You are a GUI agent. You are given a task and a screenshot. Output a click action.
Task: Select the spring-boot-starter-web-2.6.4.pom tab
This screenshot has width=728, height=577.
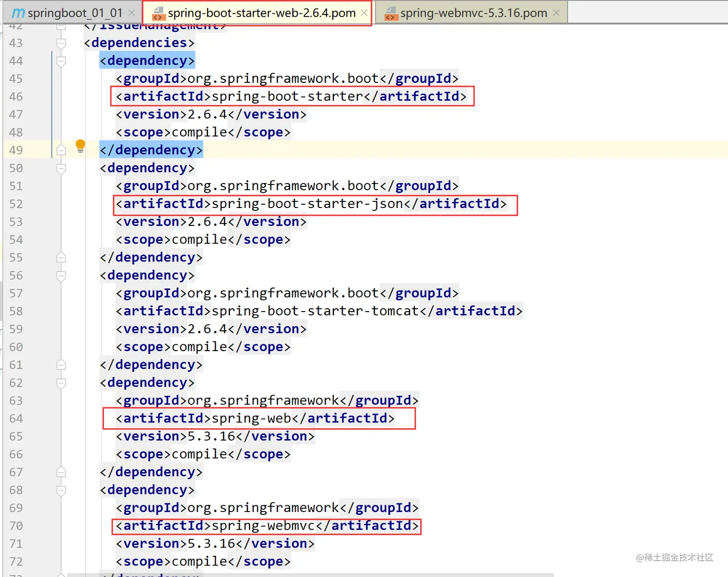(x=261, y=13)
